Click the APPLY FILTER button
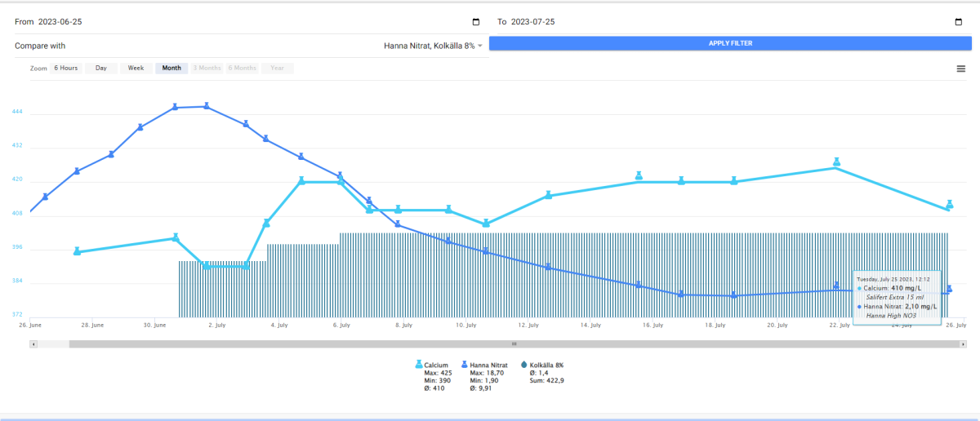The image size is (980, 421). (730, 42)
